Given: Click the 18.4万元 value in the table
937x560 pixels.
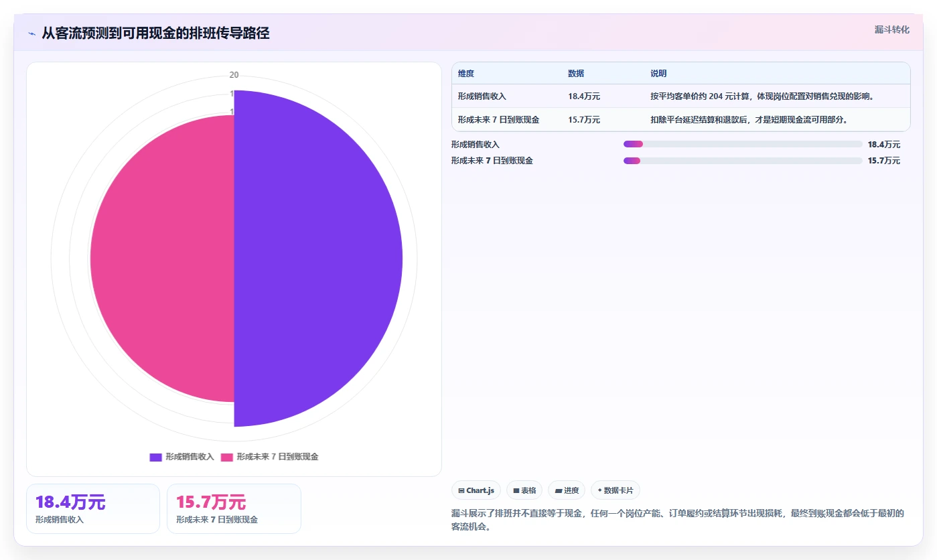Looking at the screenshot, I should [584, 96].
